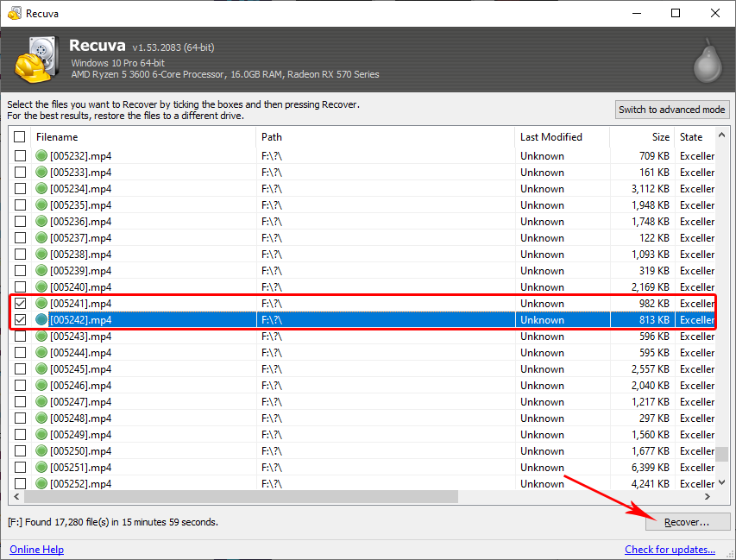Click green status dot for [005235].mp4
This screenshot has width=736, height=560.
click(41, 204)
